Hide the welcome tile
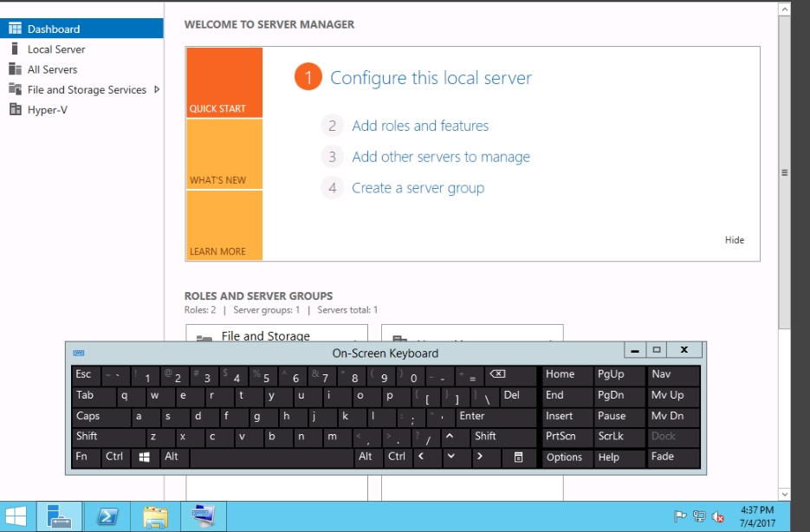Viewport: 810px width, 532px height. pos(734,240)
